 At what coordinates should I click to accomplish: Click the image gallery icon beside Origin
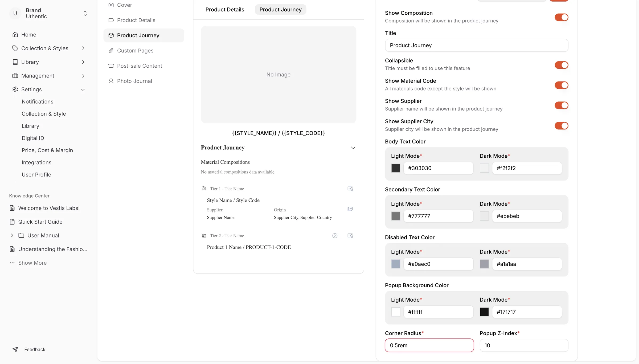pos(350,209)
